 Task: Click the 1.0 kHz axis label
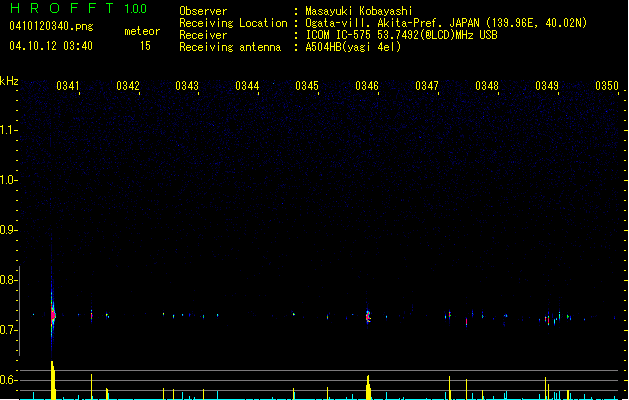point(8,180)
